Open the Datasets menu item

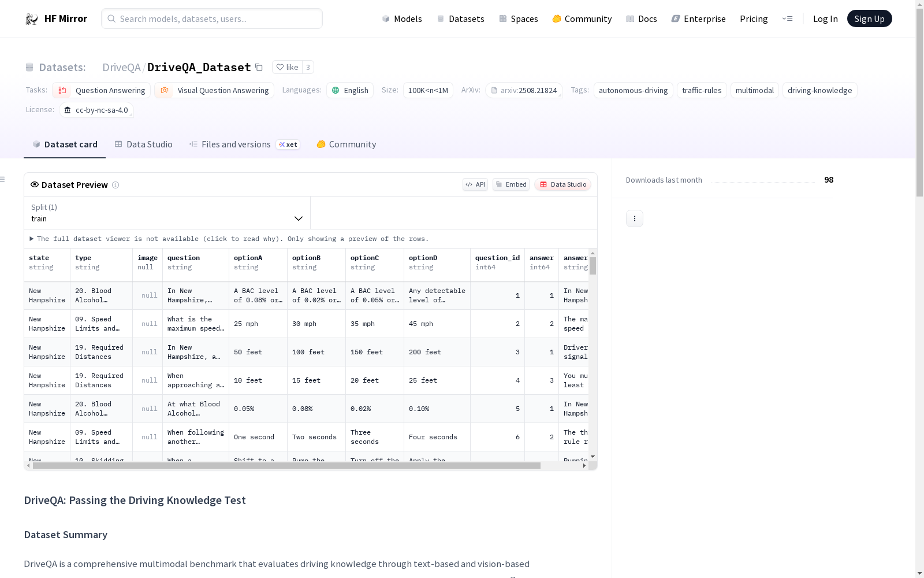[x=460, y=18]
